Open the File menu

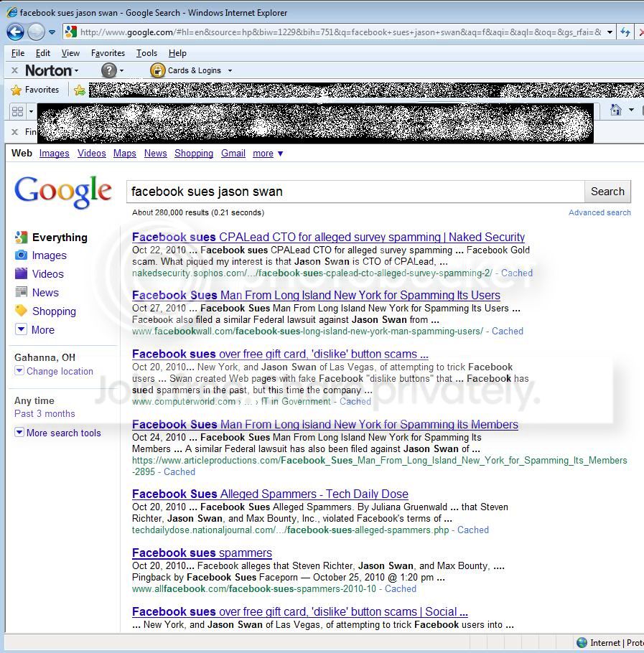pos(18,53)
